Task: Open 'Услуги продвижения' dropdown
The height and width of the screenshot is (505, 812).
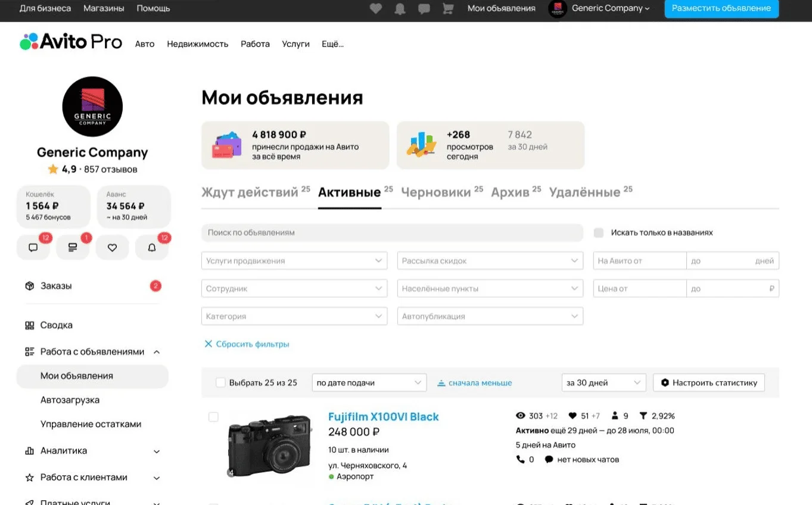Action: (294, 261)
